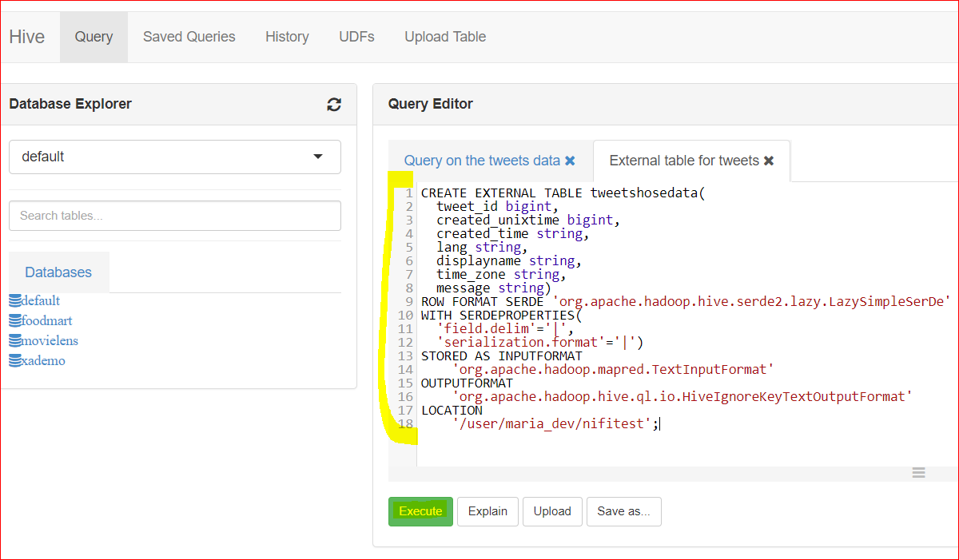Screen dimensions: 959x560
Task: Close the 'External table for tweets' tab
Action: coord(769,161)
